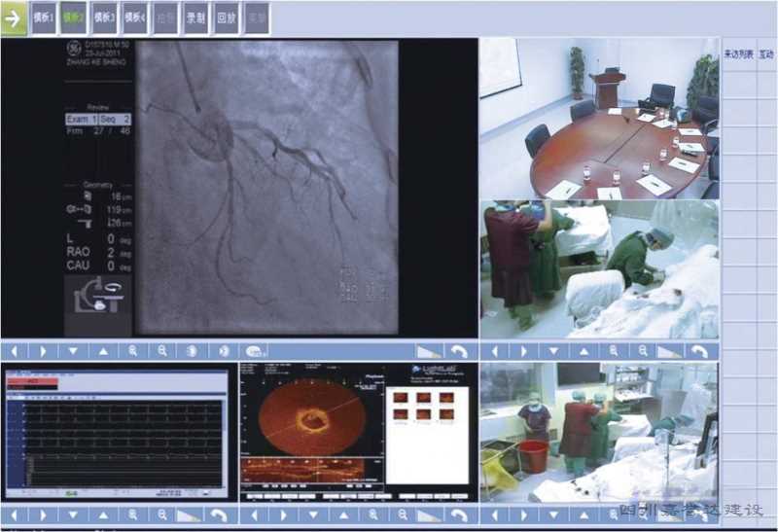This screenshot has width=778, height=532.
Task: Zoom out on the OCT image panel
Action: 403,514
